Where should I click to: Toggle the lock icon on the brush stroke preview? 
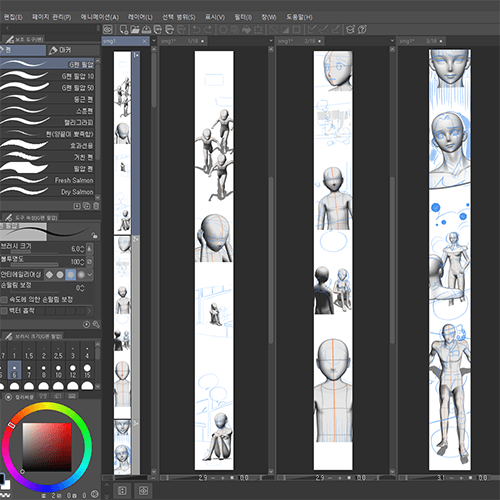click(94, 235)
